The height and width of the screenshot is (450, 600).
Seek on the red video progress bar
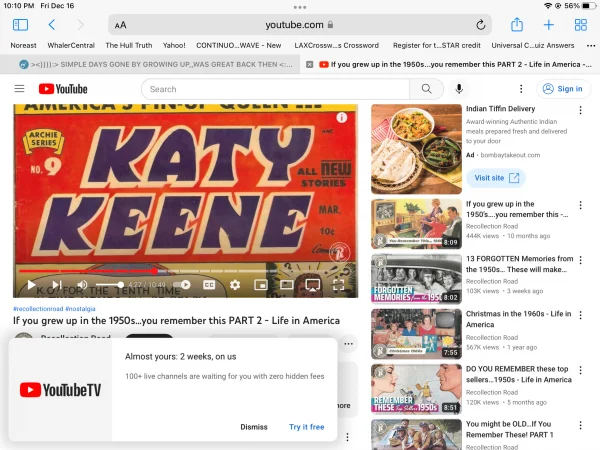click(148, 271)
